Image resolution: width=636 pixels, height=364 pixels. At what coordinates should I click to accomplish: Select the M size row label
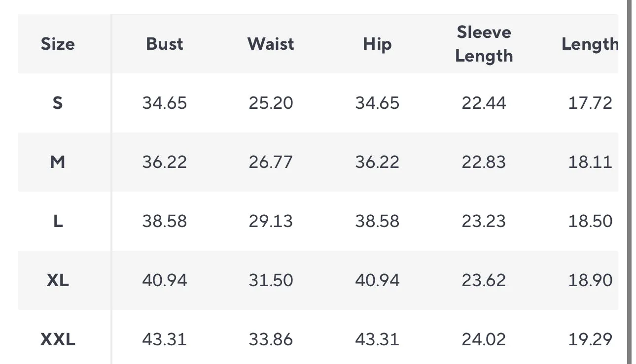click(x=58, y=162)
